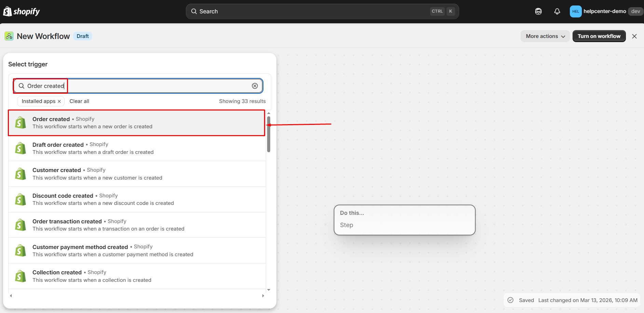Screen dimensions: 644x313
Task: Select the Customer payment method created trigger
Action: [137, 250]
